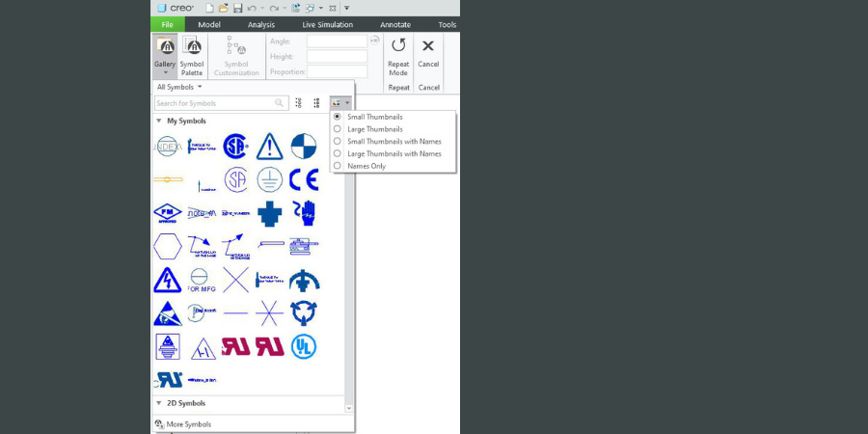
Task: Switch to the Annotate tab
Action: (x=395, y=24)
